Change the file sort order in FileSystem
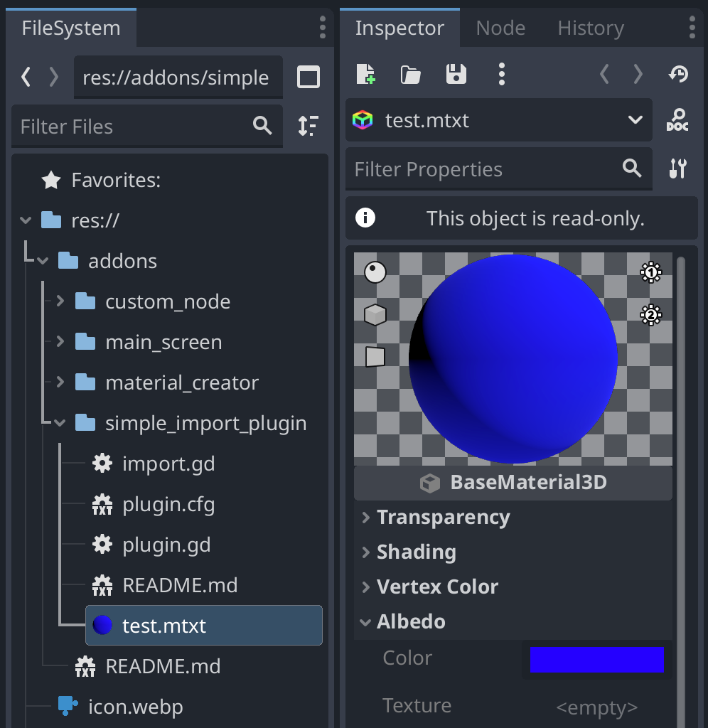 [x=309, y=126]
